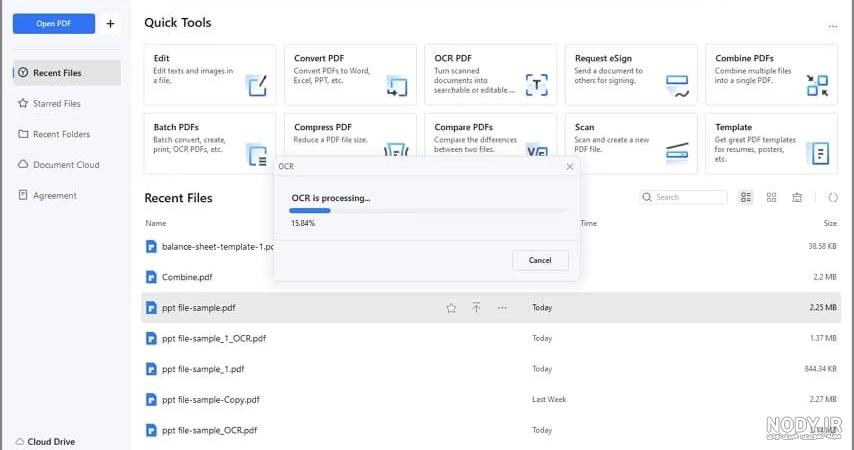This screenshot has width=854, height=450.
Task: Launch the OCR PDF quick tool
Action: click(491, 75)
